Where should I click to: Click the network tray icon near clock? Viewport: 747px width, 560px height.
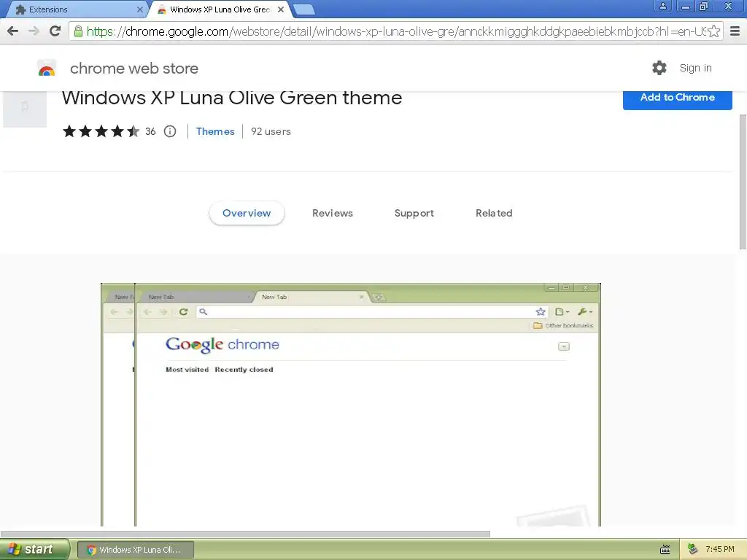(693, 550)
